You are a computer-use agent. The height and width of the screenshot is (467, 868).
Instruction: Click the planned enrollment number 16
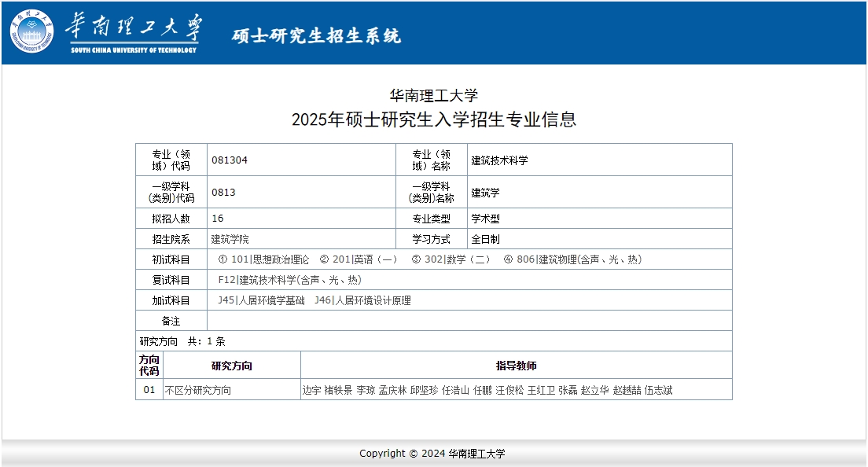[x=218, y=218]
